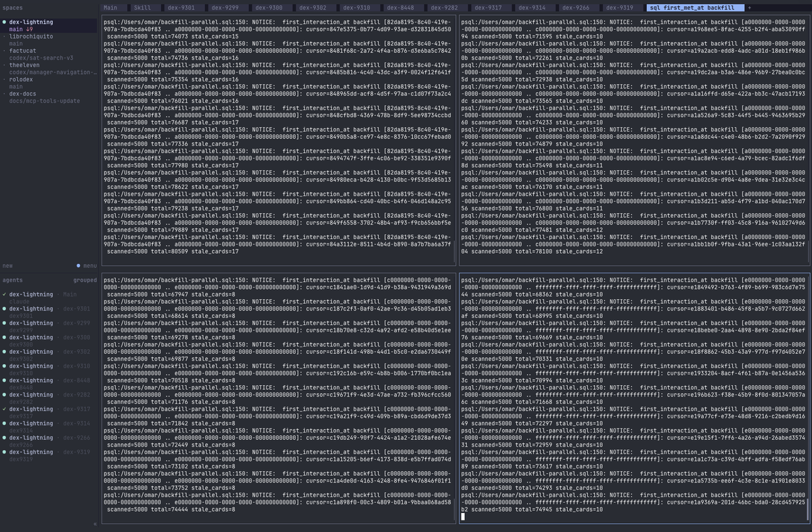Collapse the sidebar with double chevron
This screenshot has width=812, height=532.
(95, 524)
